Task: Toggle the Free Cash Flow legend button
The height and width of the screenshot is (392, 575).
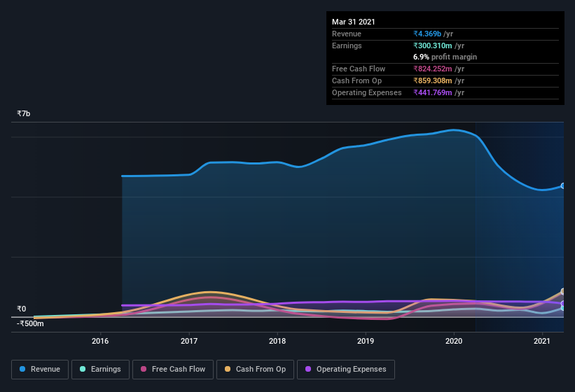Action: pyautogui.click(x=173, y=370)
